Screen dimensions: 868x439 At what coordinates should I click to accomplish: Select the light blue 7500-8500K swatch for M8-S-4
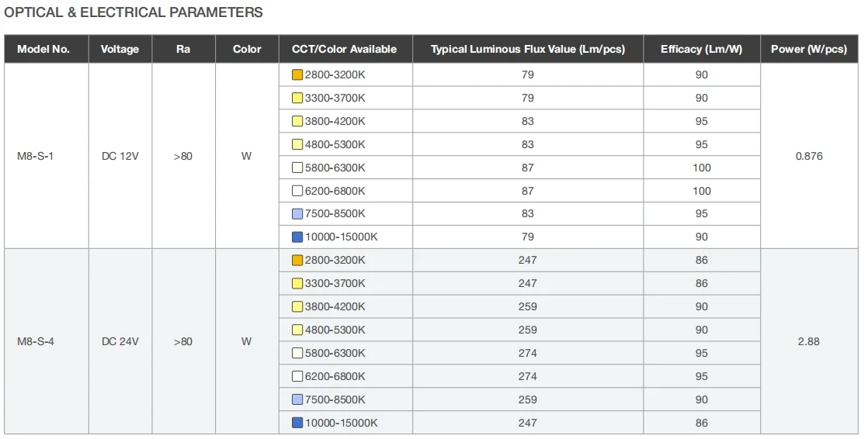click(297, 399)
